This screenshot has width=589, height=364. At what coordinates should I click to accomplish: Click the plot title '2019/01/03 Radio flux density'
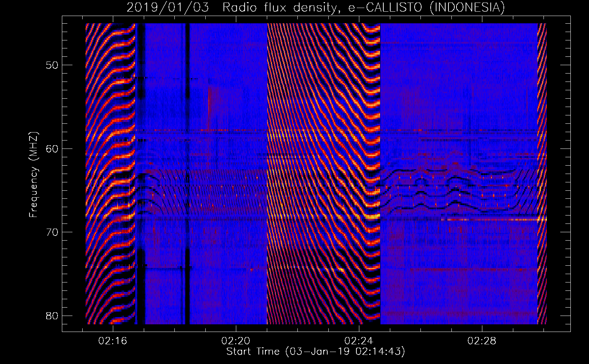pyautogui.click(x=316, y=7)
